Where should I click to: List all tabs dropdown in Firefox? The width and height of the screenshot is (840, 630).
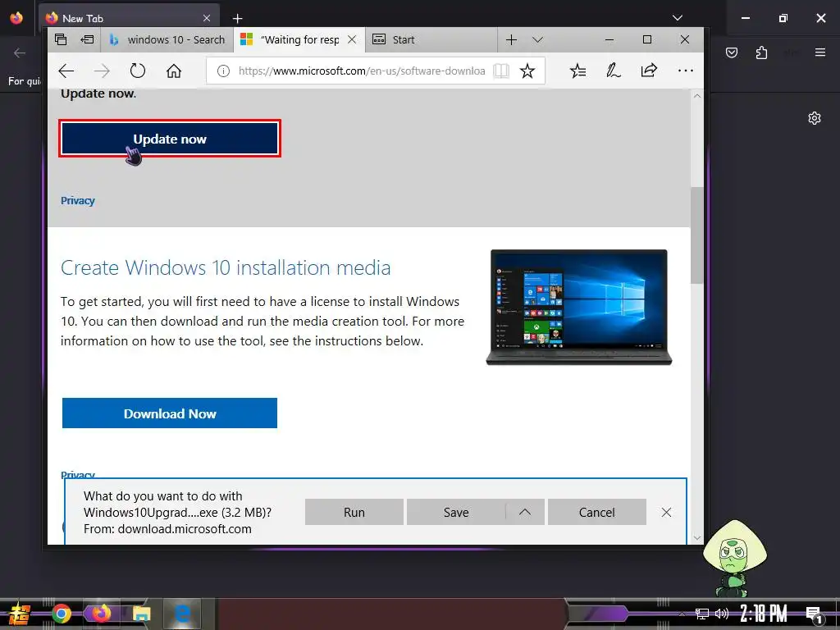pos(678,18)
